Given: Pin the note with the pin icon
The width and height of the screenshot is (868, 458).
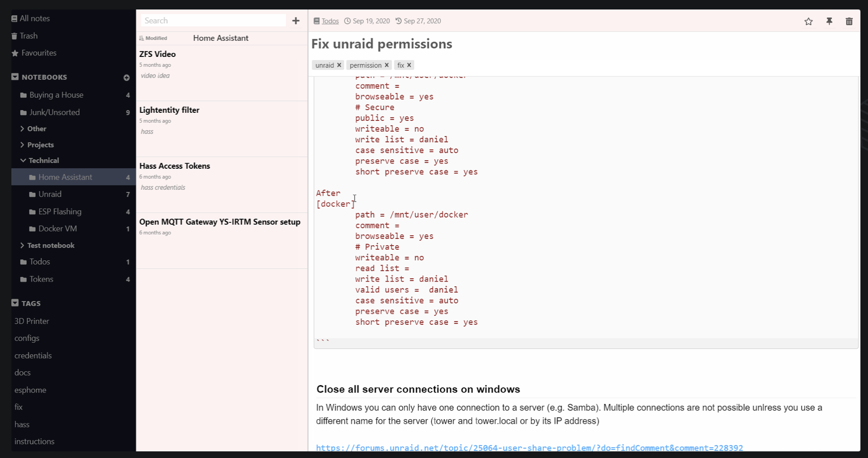Looking at the screenshot, I should (x=829, y=21).
